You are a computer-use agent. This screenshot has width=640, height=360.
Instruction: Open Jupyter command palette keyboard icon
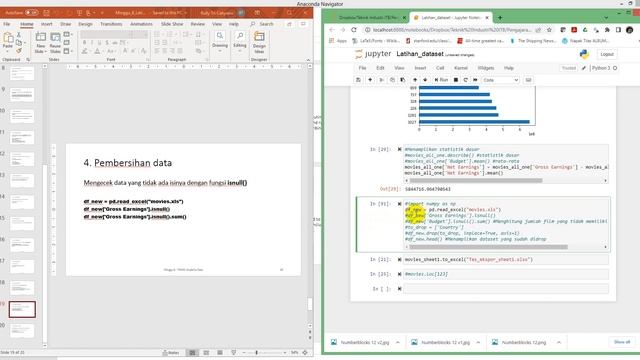[x=529, y=80]
